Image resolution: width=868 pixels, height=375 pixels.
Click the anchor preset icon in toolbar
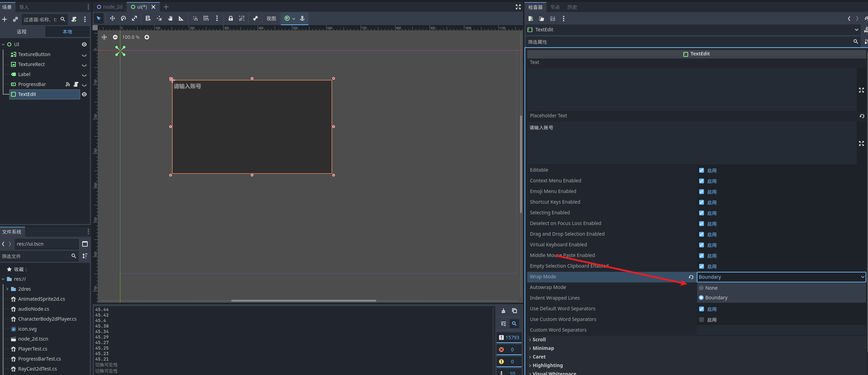pyautogui.click(x=302, y=19)
